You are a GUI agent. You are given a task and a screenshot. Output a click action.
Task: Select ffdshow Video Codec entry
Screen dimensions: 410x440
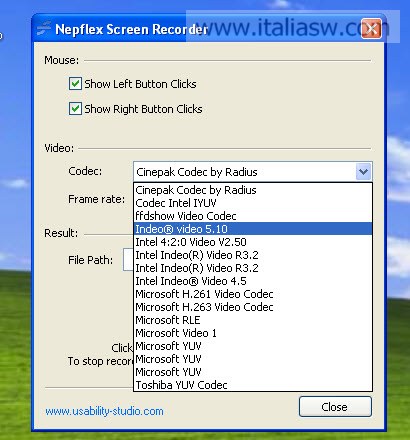tap(253, 216)
